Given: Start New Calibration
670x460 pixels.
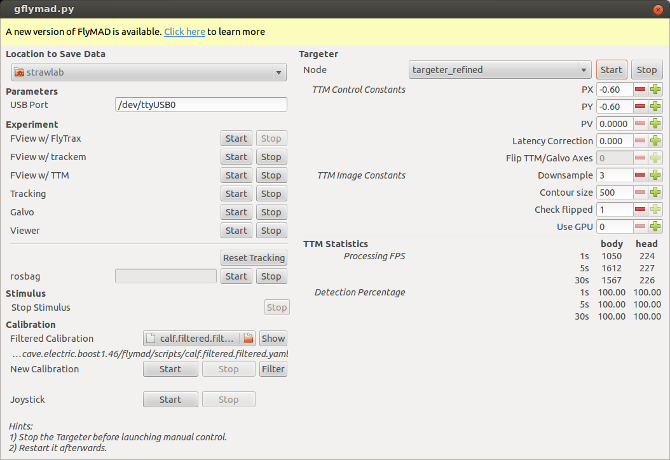Looking at the screenshot, I should (x=170, y=369).
